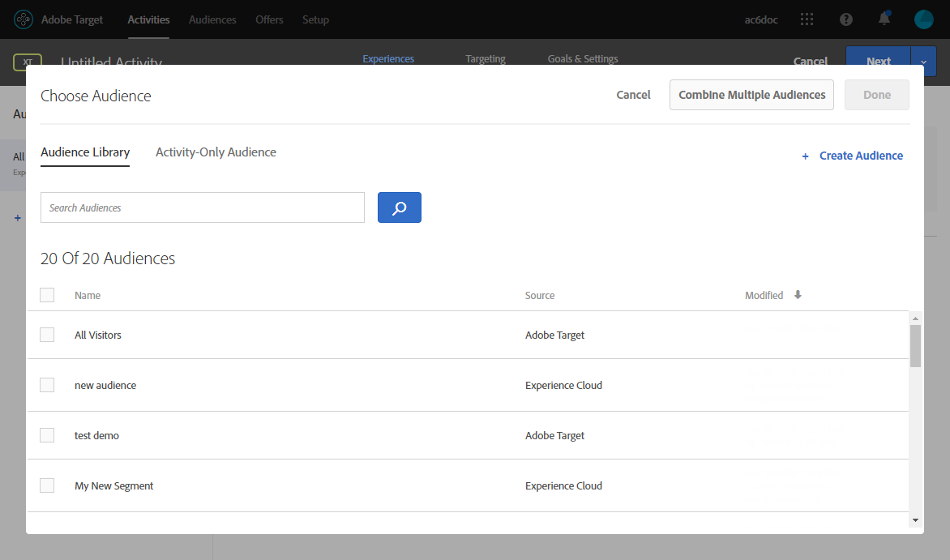Toggle the select-all audiences checkbox
The width and height of the screenshot is (950, 560).
47,295
